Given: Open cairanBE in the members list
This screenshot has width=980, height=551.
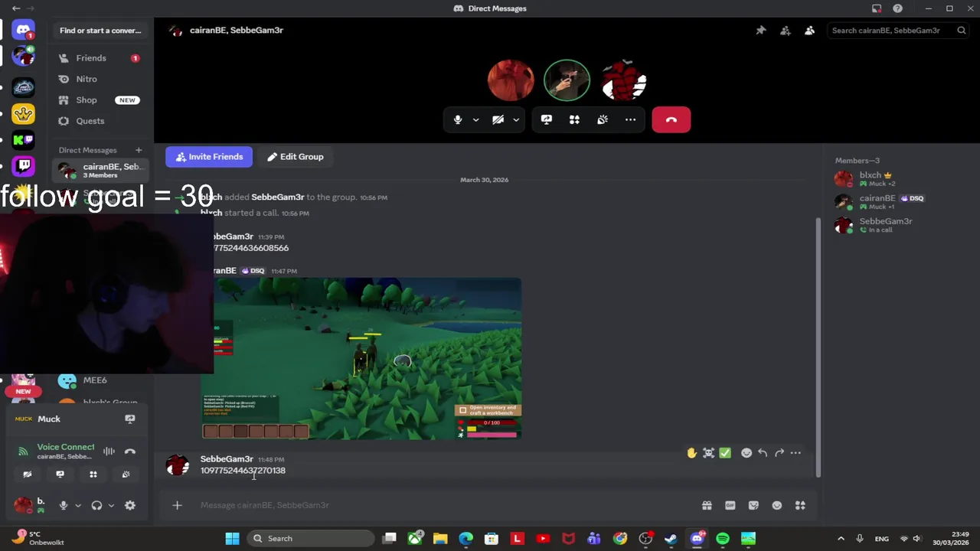Looking at the screenshot, I should point(899,202).
